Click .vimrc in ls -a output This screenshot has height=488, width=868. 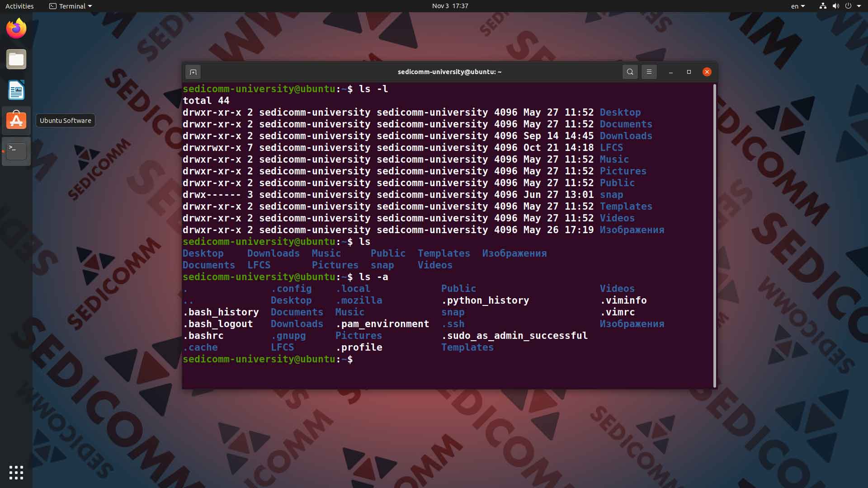618,312
